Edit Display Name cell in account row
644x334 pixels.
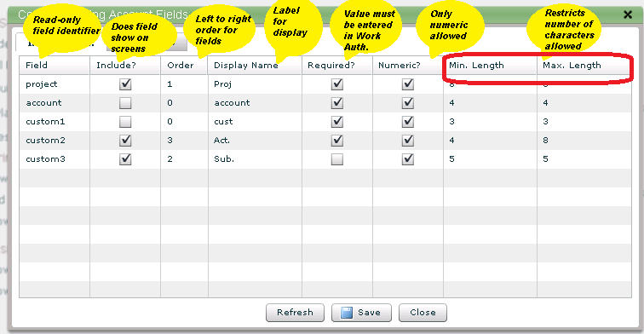click(x=255, y=103)
